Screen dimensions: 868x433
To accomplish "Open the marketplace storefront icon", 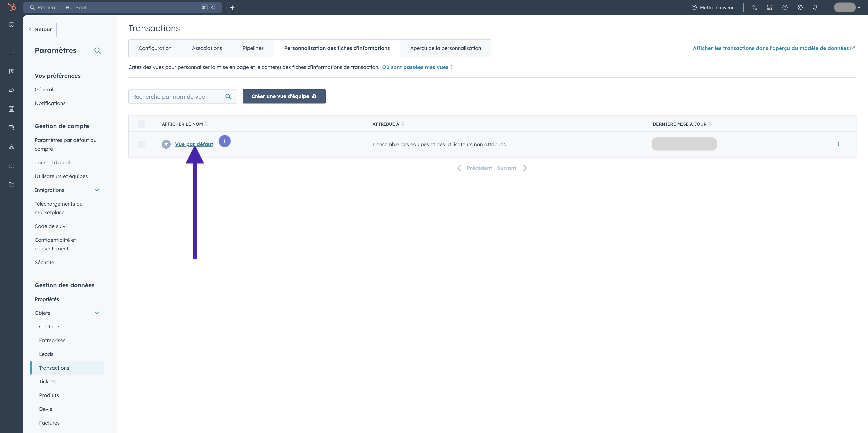I will coord(770,7).
